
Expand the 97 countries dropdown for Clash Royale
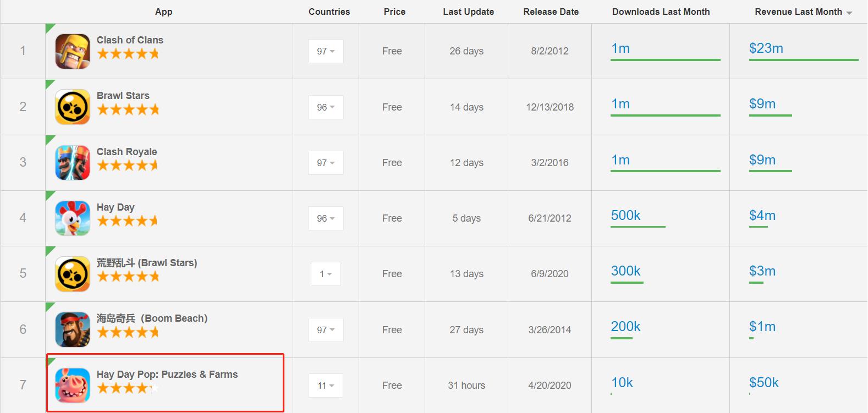(326, 163)
